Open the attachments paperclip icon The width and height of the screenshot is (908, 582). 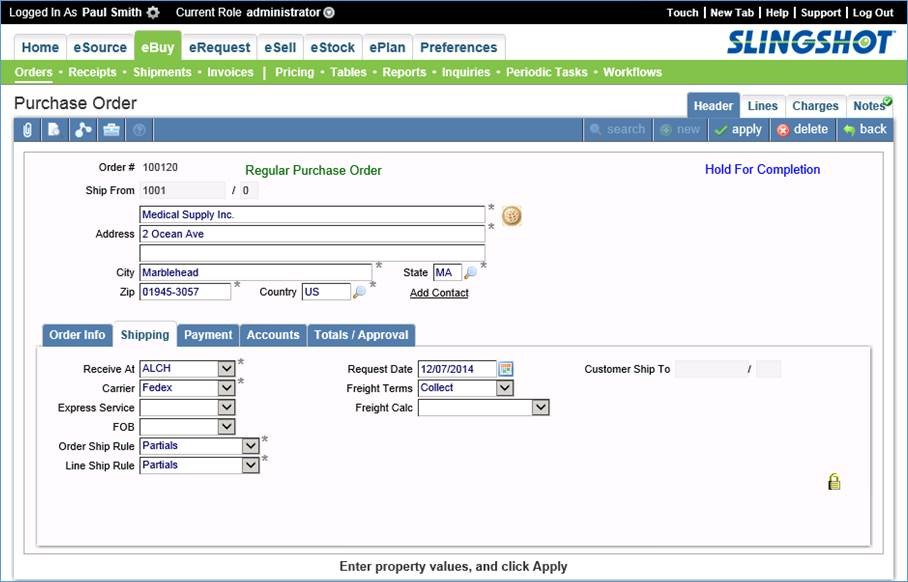point(27,129)
